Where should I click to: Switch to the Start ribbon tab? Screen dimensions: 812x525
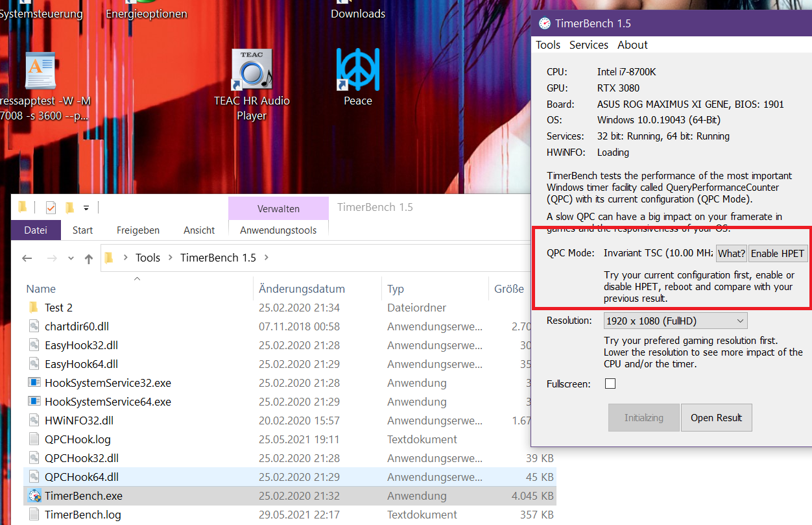pos(82,230)
